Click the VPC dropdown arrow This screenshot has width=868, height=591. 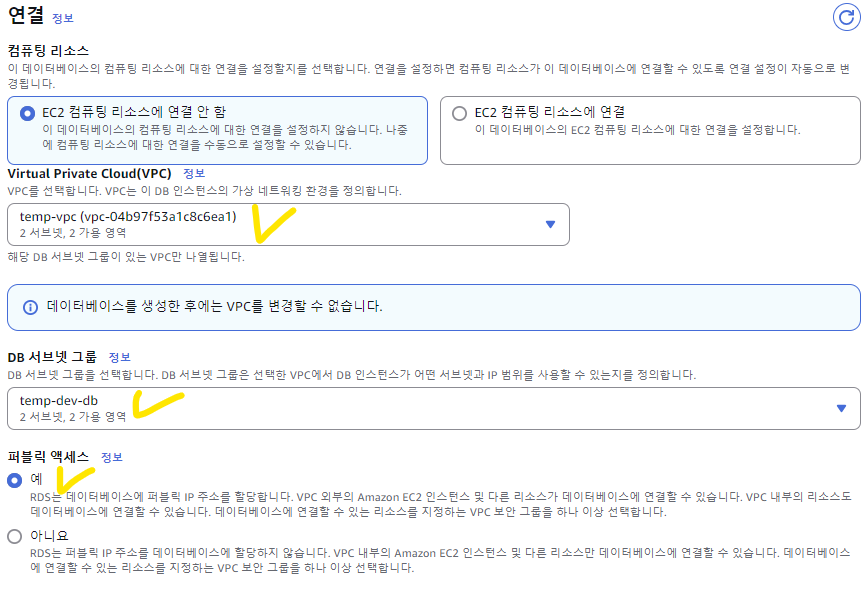click(x=550, y=224)
